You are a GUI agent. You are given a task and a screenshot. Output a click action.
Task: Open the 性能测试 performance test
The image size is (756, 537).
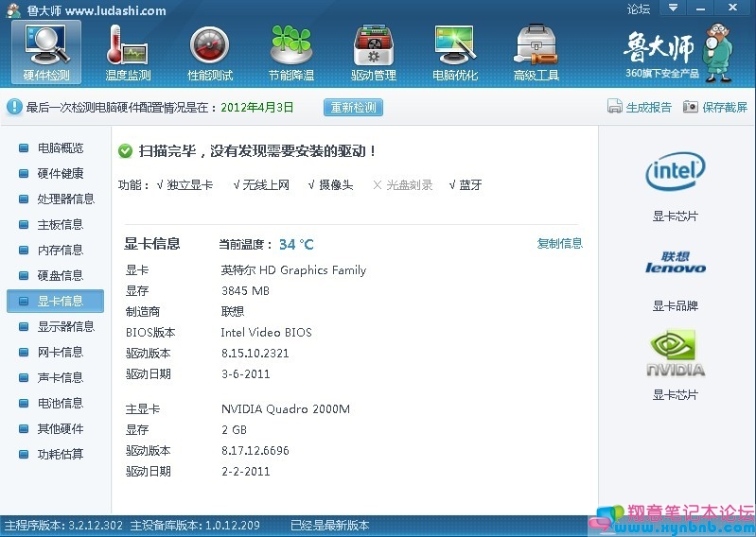coord(210,53)
